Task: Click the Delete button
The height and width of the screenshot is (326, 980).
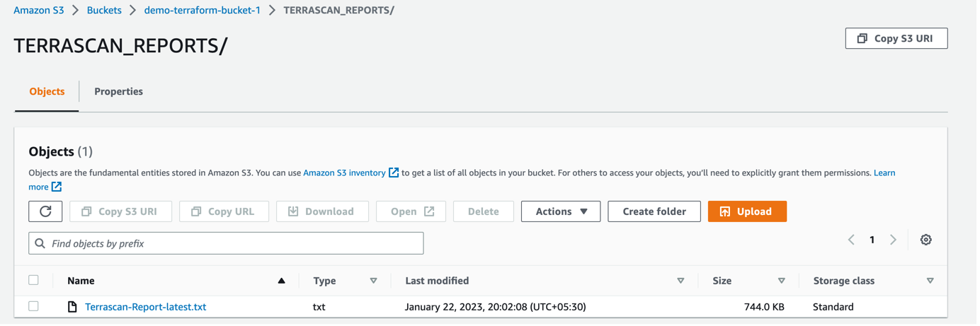Action: pos(485,212)
